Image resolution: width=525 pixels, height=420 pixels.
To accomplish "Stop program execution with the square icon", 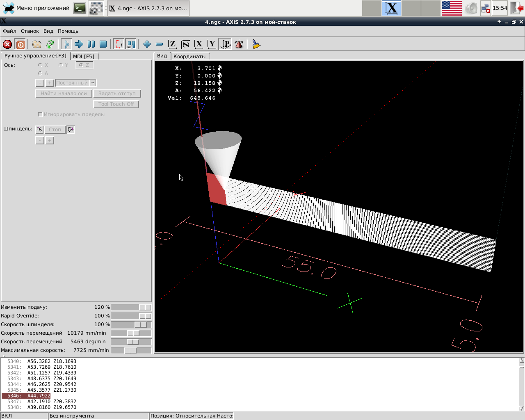I will point(103,44).
